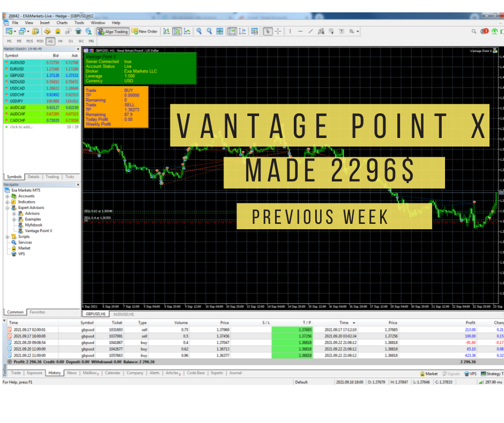Open the Trading tab in Market Watch
The image size is (504, 423).
pyautogui.click(x=52, y=177)
